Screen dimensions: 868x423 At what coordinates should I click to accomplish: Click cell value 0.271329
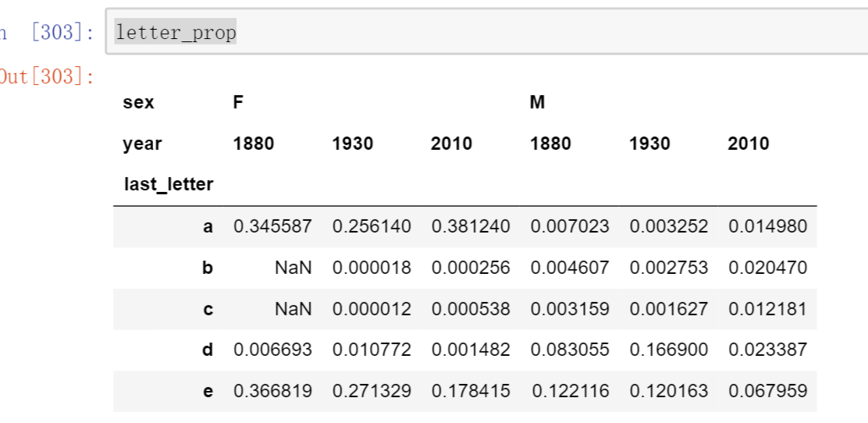[x=372, y=391]
